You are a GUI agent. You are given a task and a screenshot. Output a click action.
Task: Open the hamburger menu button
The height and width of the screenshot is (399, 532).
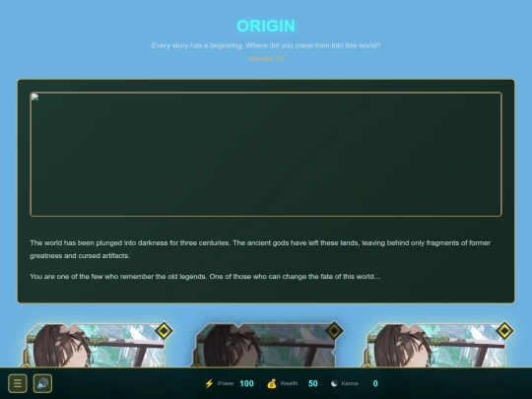18,383
